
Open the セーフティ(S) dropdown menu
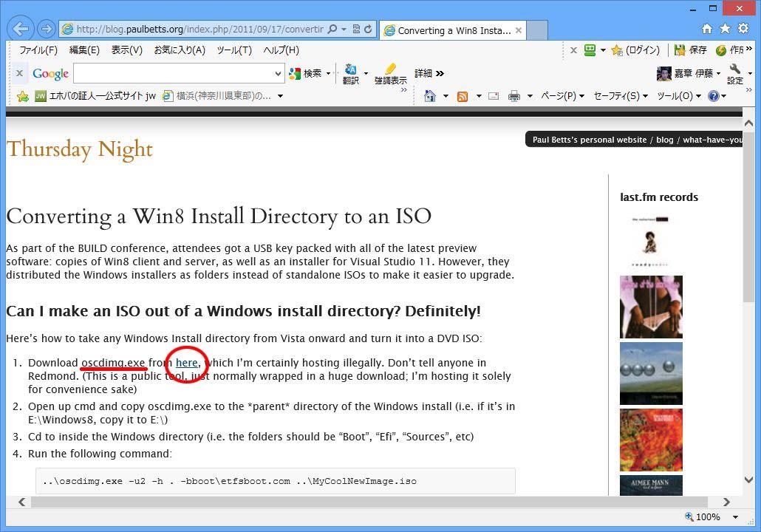(x=620, y=96)
